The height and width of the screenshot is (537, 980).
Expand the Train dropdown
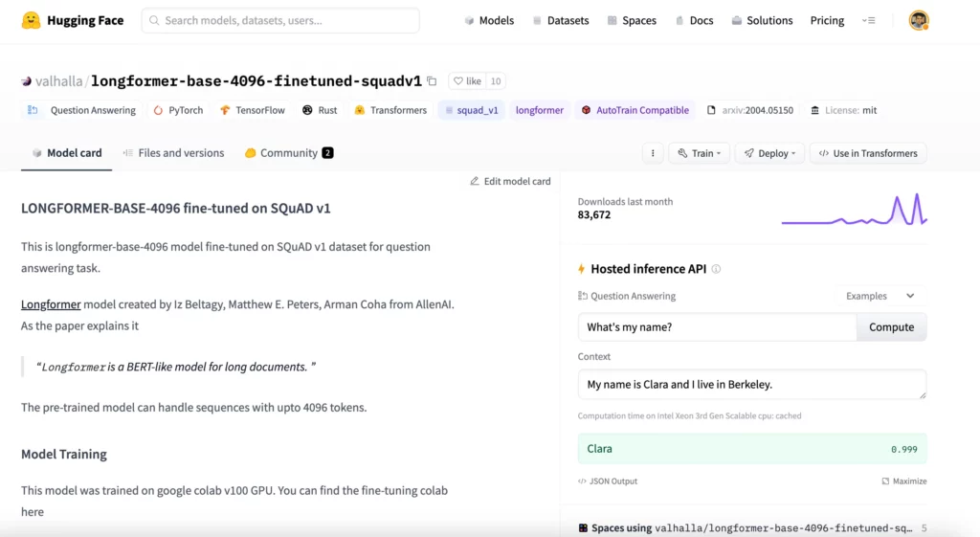pyautogui.click(x=700, y=153)
